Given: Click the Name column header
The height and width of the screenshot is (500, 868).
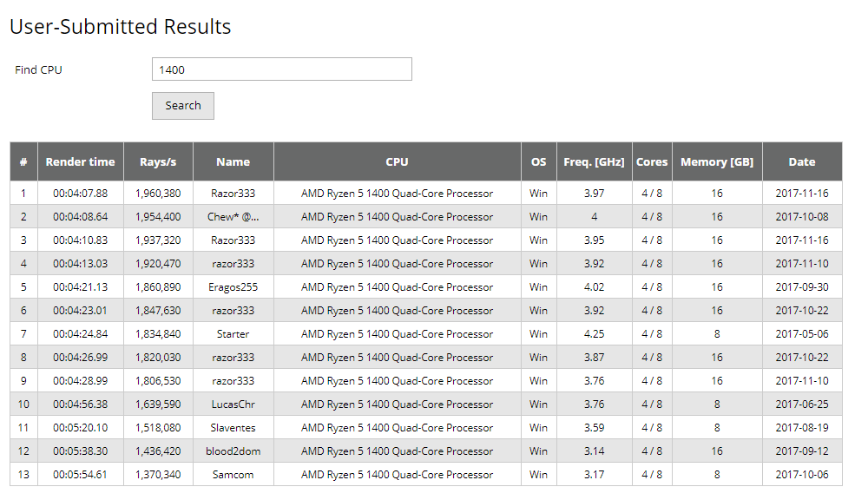Looking at the screenshot, I should pos(233,161).
